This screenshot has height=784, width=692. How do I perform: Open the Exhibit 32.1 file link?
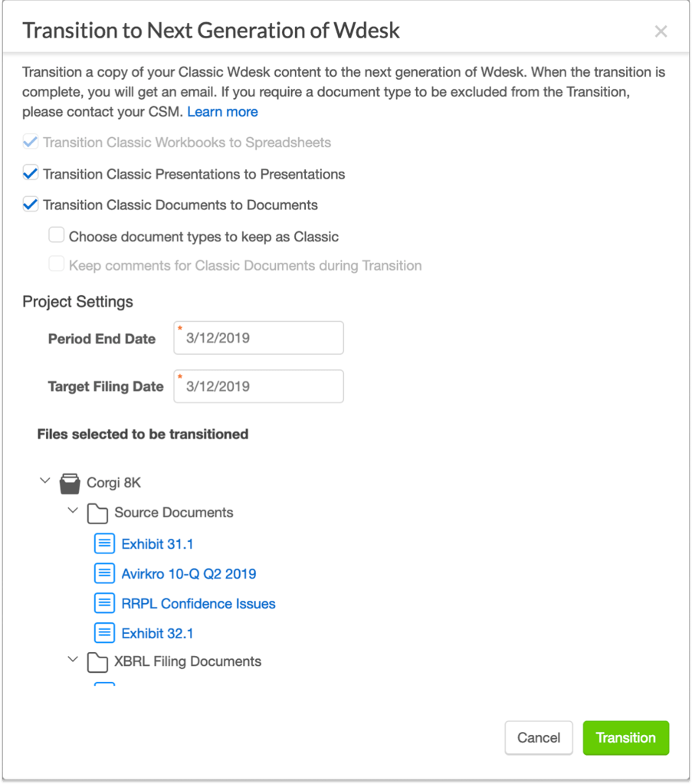(156, 633)
